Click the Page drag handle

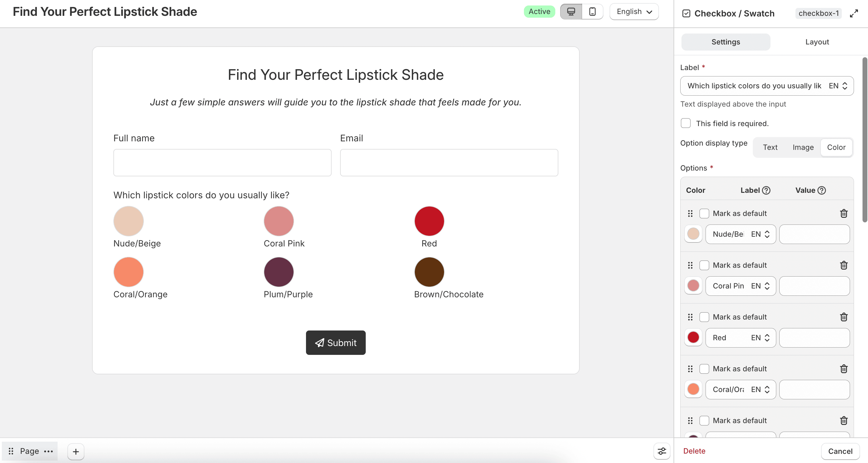[x=11, y=451]
